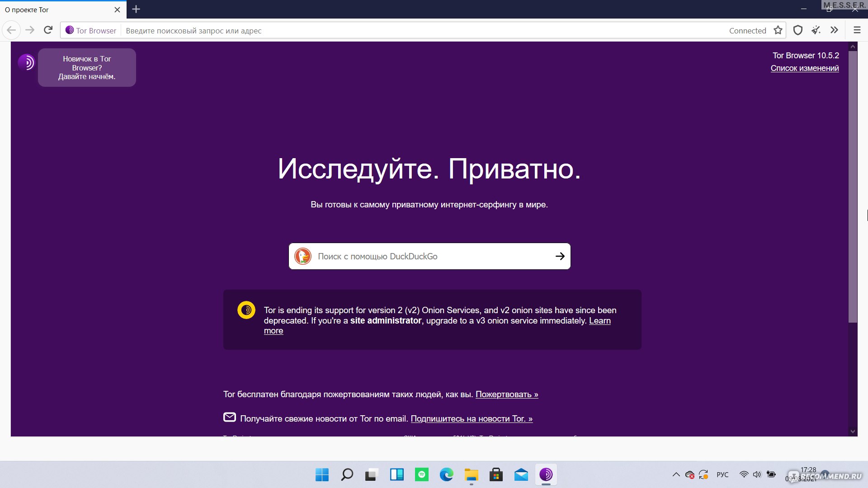Screen dimensions: 868x488
Task: Open Новичок в Tor Browser dropdown
Action: click(88, 67)
